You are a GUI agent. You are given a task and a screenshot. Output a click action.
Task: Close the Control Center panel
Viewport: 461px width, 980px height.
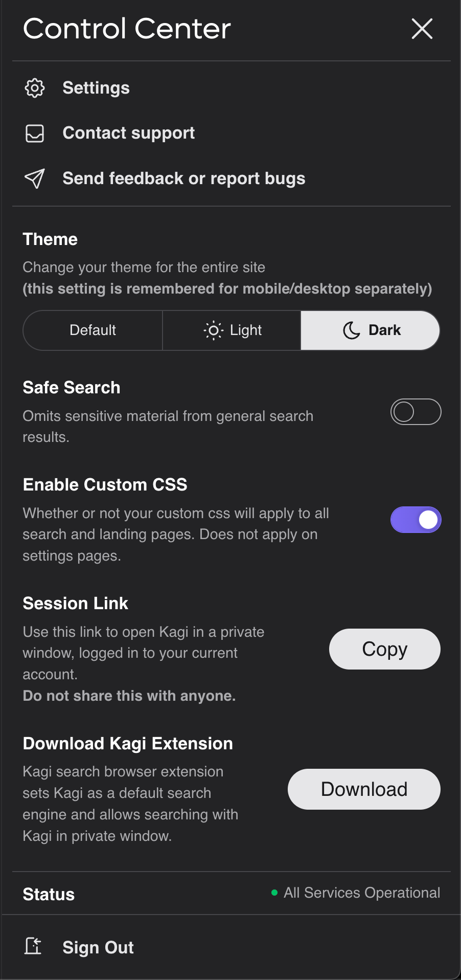(422, 29)
